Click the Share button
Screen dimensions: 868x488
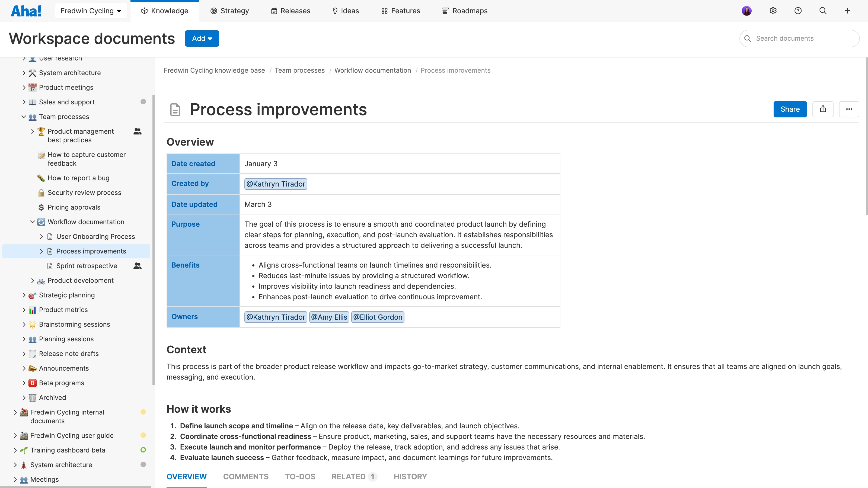click(x=790, y=109)
